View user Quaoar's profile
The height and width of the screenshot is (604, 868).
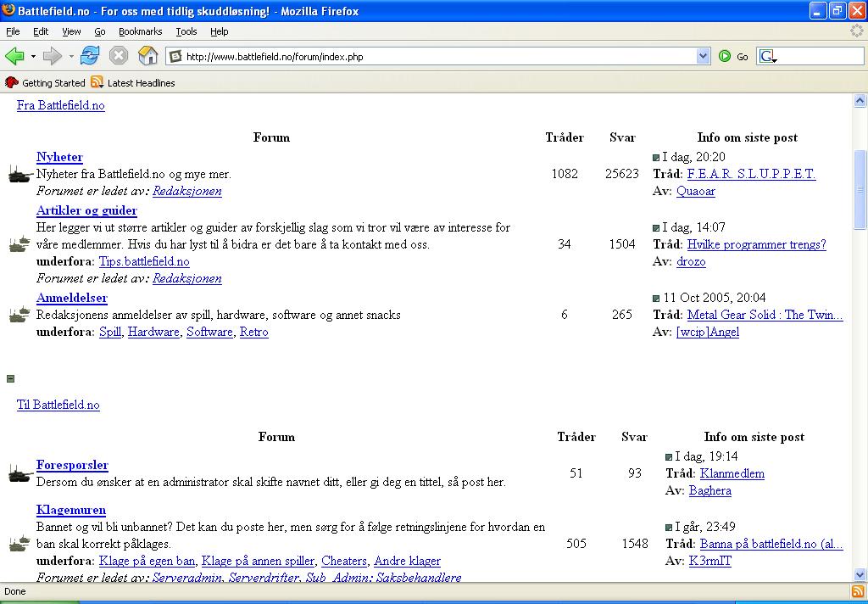pos(695,191)
